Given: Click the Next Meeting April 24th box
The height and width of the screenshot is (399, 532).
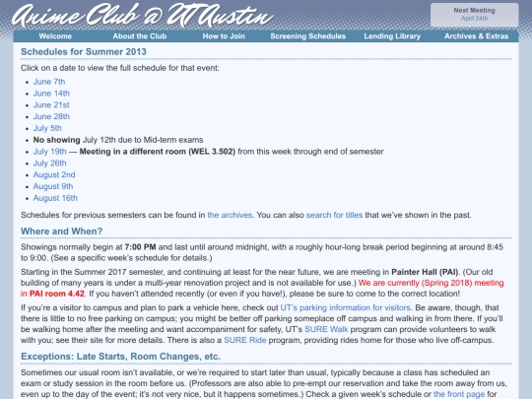Looking at the screenshot, I should pos(474,15).
